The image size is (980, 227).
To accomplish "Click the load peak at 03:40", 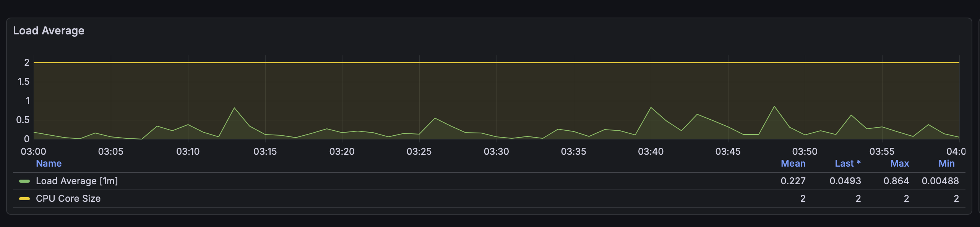I will (651, 107).
